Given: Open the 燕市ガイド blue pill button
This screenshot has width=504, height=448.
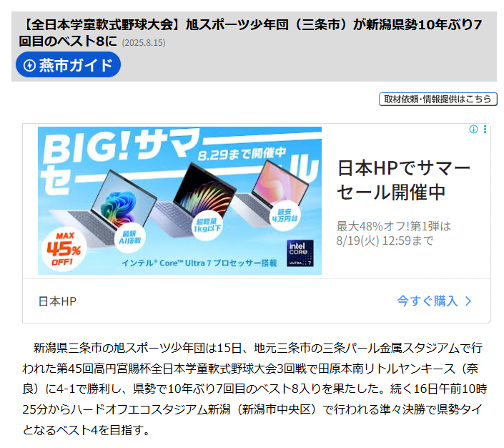Looking at the screenshot, I should [x=68, y=64].
